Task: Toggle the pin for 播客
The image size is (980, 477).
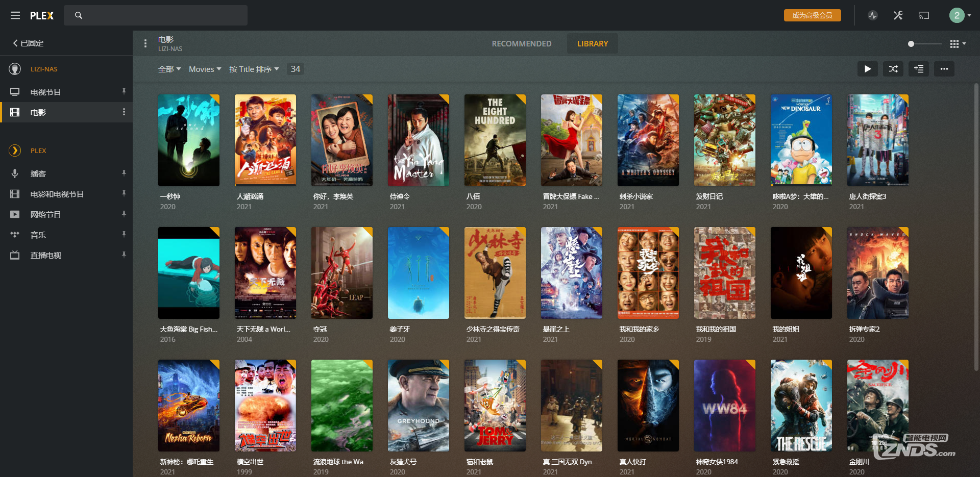Action: coord(124,173)
